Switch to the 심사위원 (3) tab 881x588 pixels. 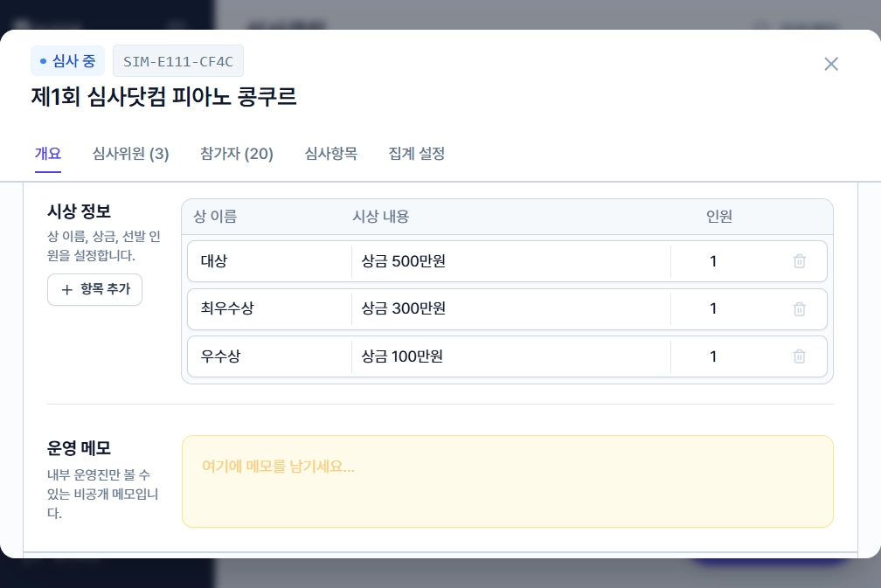click(x=129, y=154)
